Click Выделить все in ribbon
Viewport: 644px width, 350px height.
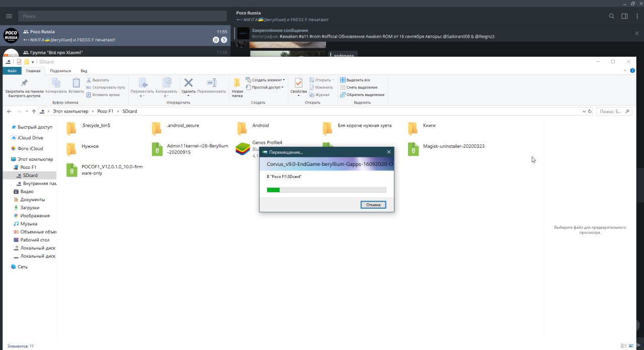355,80
